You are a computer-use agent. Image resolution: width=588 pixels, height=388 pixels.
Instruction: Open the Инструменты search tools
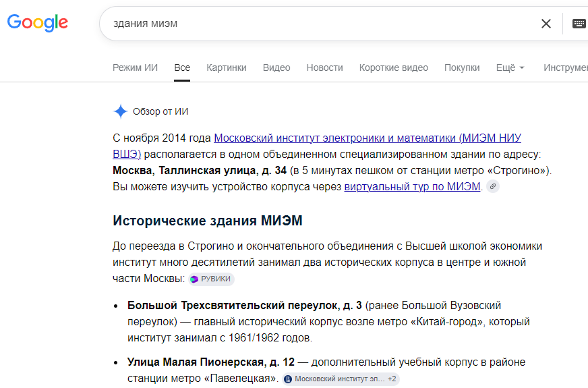click(x=566, y=68)
